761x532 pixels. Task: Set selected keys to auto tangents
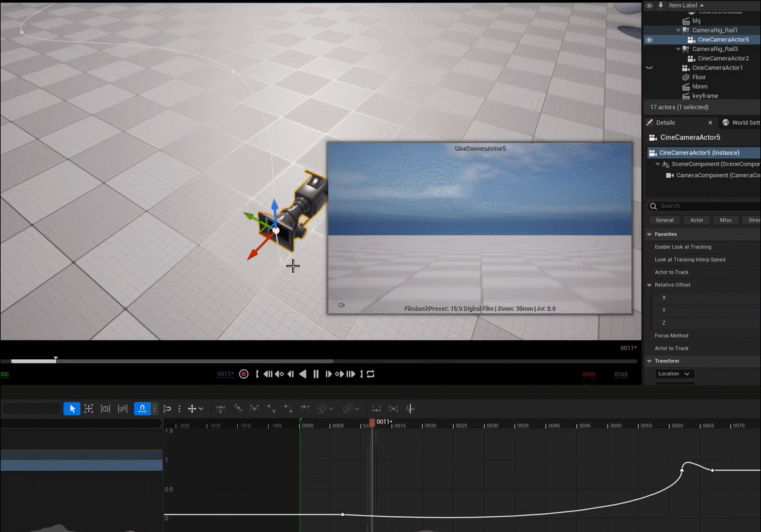(221, 409)
